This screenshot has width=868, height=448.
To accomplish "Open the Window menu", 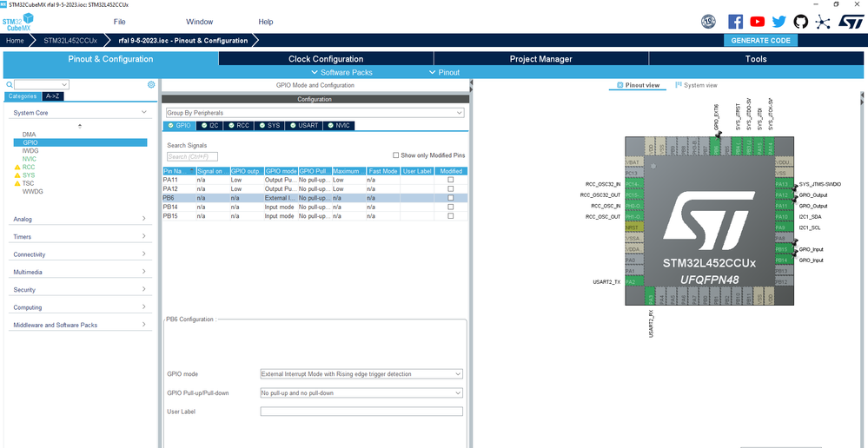I will 199,22.
